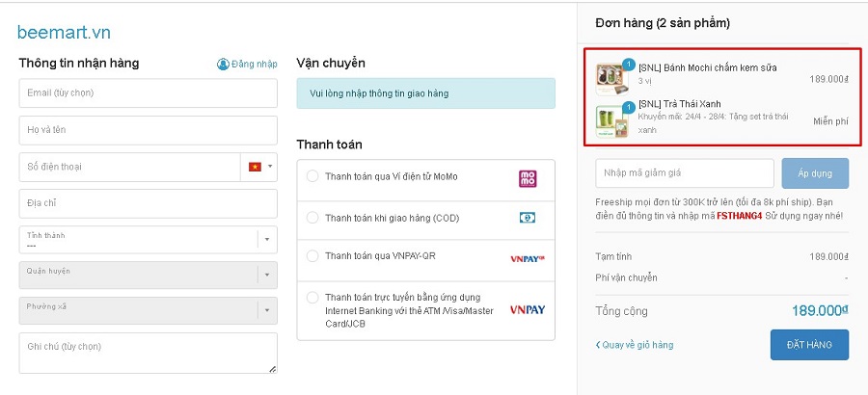The height and width of the screenshot is (395, 868).
Task: Click the Vietnam flag icon
Action: 255,167
